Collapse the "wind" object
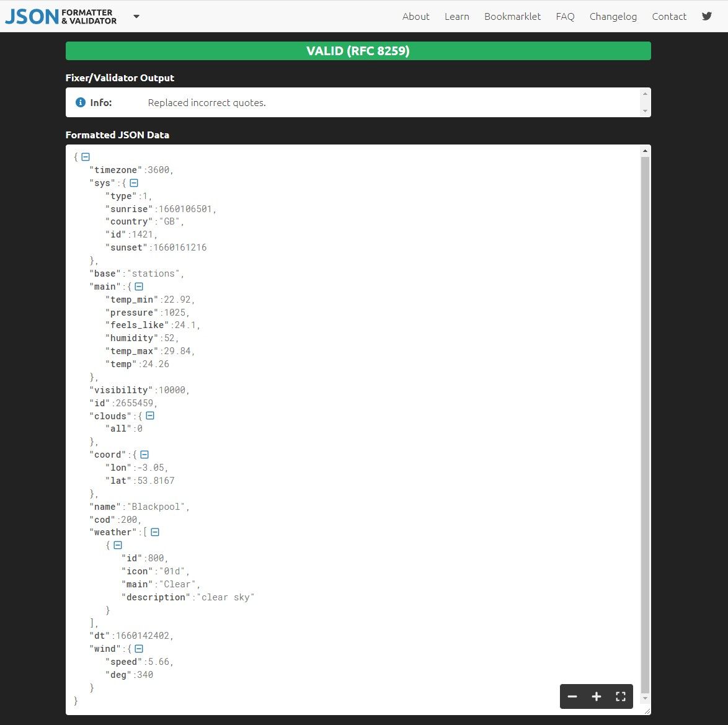728x725 pixels. click(x=139, y=648)
